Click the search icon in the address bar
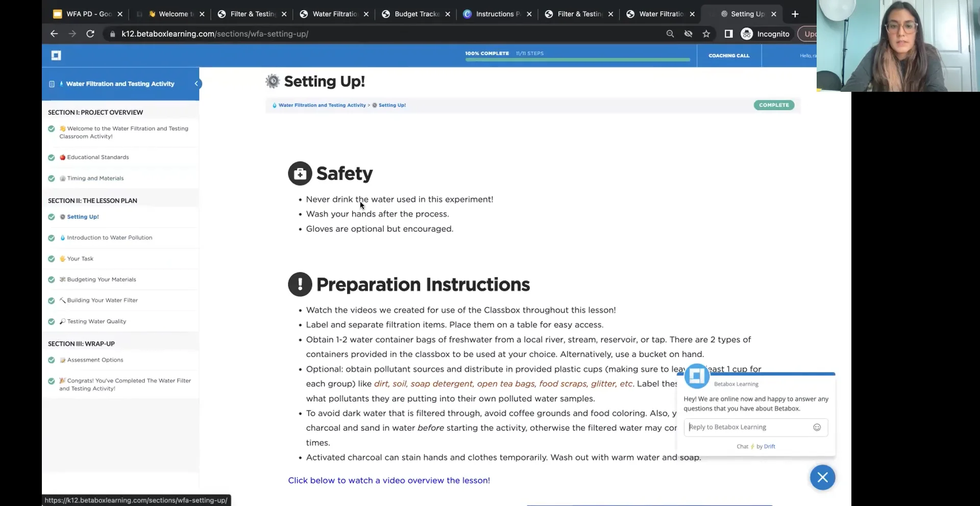This screenshot has height=506, width=980. coord(670,34)
